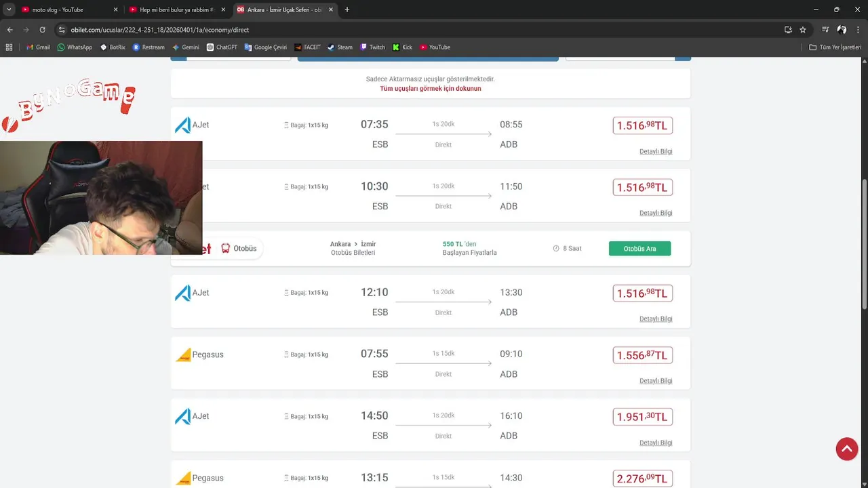Click the install app icon in address bar
868x488 pixels.
pos(788,30)
